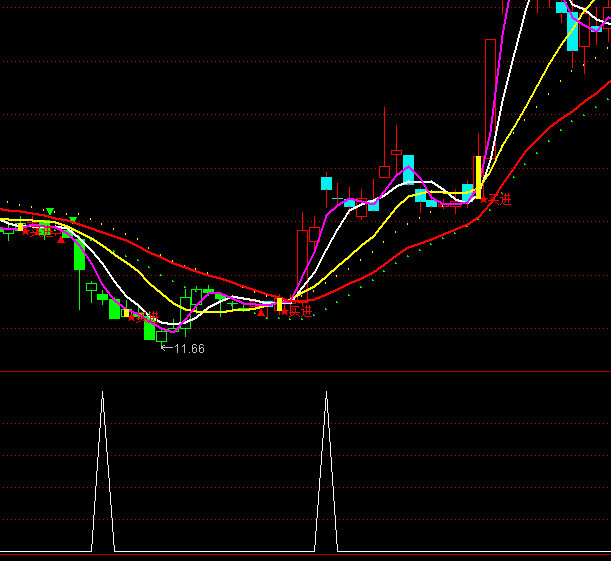
Task: Click the divider between price chart and indicator panel
Action: pyautogui.click(x=305, y=372)
